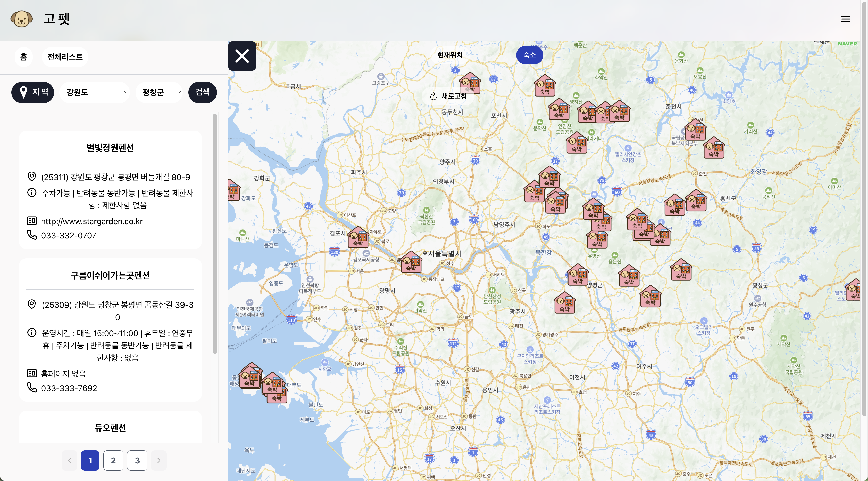Viewport: 868px width, 481px height.
Task: Close the map with X button
Action: pyautogui.click(x=242, y=56)
